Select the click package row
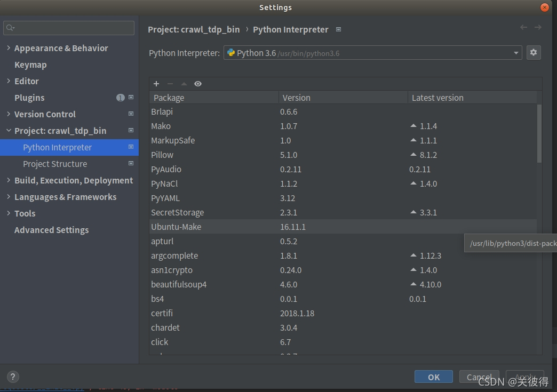 (343, 341)
